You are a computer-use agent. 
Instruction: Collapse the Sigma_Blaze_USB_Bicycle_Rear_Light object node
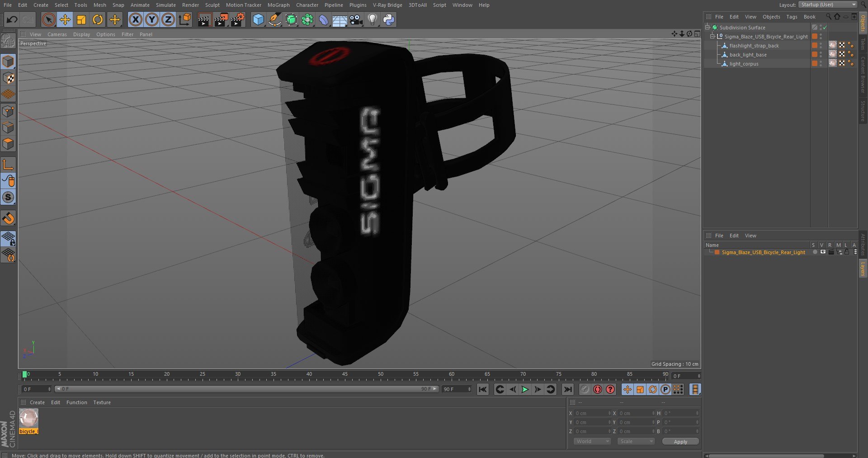(x=712, y=36)
